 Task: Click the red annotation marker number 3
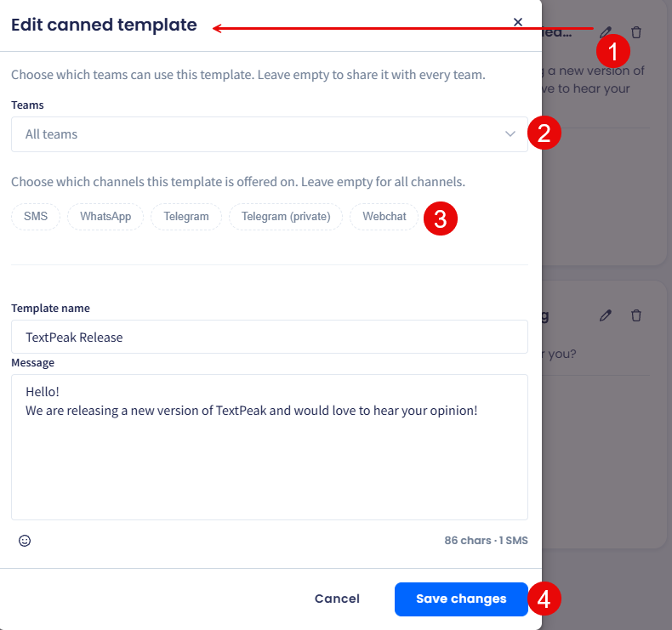[x=441, y=219]
